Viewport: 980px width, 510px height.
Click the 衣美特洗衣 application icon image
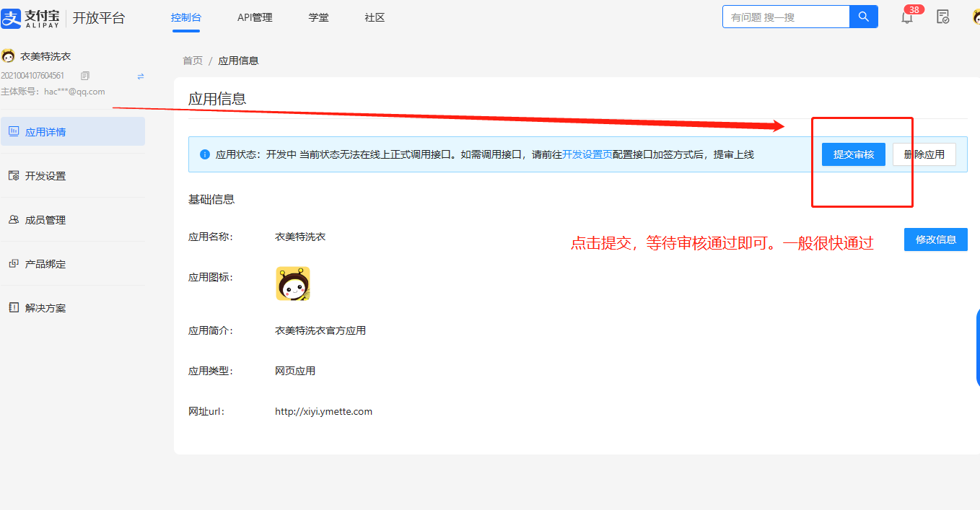point(292,283)
